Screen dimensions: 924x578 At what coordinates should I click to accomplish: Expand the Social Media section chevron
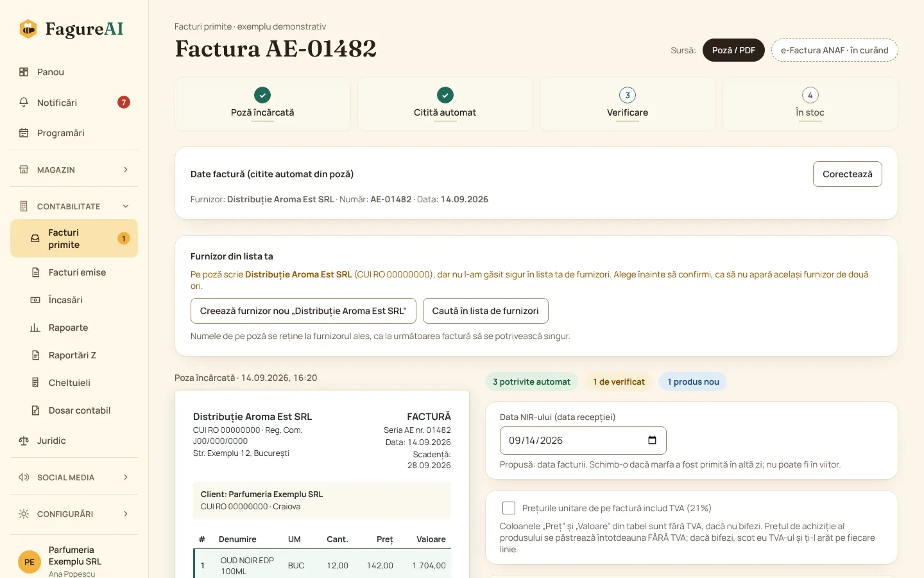click(x=126, y=477)
